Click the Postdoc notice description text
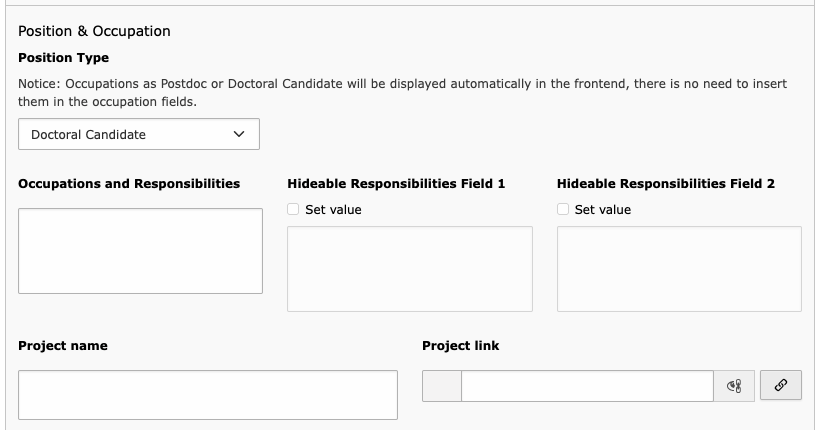This screenshot has height=430, width=820. click(403, 93)
